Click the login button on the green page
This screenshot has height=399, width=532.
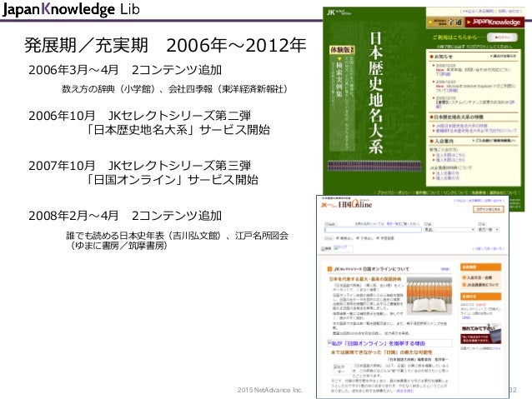pos(502,37)
